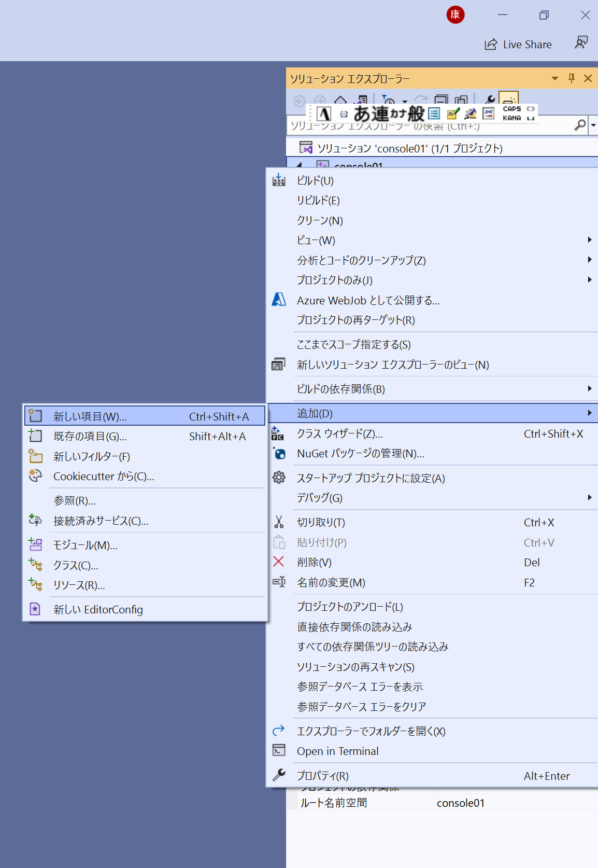The height and width of the screenshot is (868, 598).
Task: Toggle pin on Solution Explorer panel
Action: (572, 78)
